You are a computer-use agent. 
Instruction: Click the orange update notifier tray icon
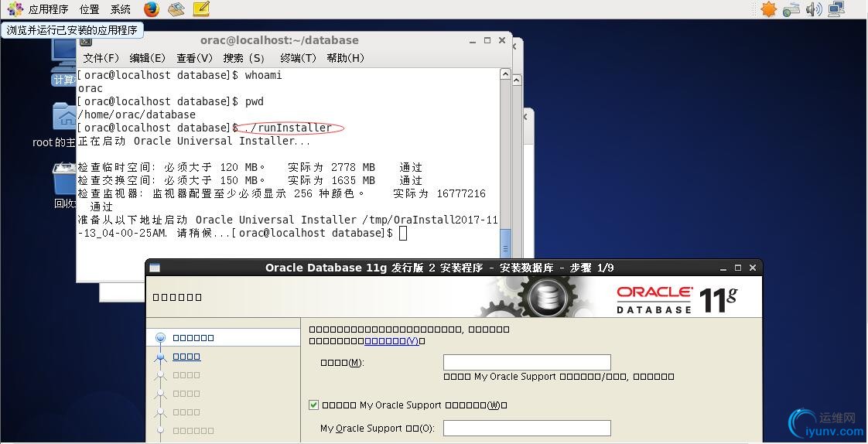tap(768, 9)
